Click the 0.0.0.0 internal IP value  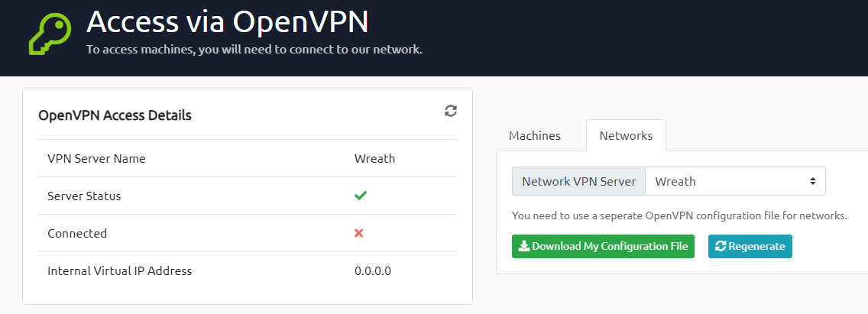point(373,270)
